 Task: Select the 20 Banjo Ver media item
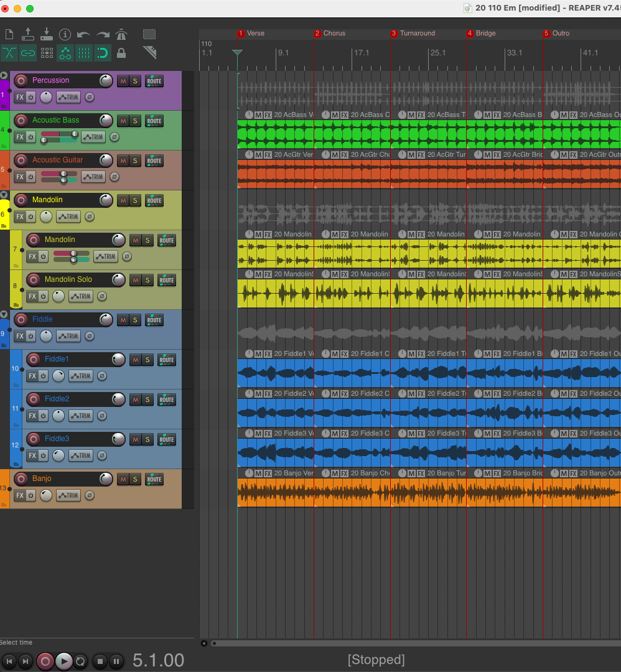[276, 492]
